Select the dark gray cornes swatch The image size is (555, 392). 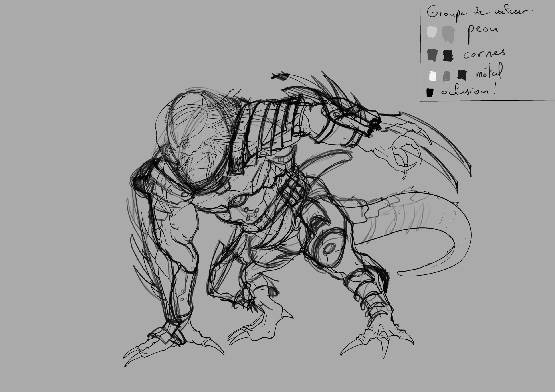[x=432, y=55]
